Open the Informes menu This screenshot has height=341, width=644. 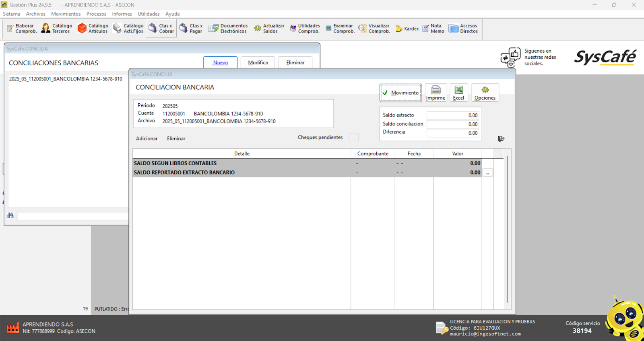[122, 14]
